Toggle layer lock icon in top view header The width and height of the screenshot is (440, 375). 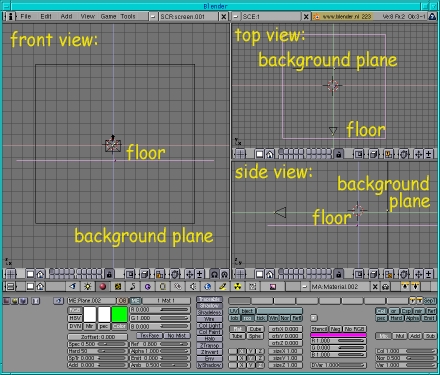338,154
